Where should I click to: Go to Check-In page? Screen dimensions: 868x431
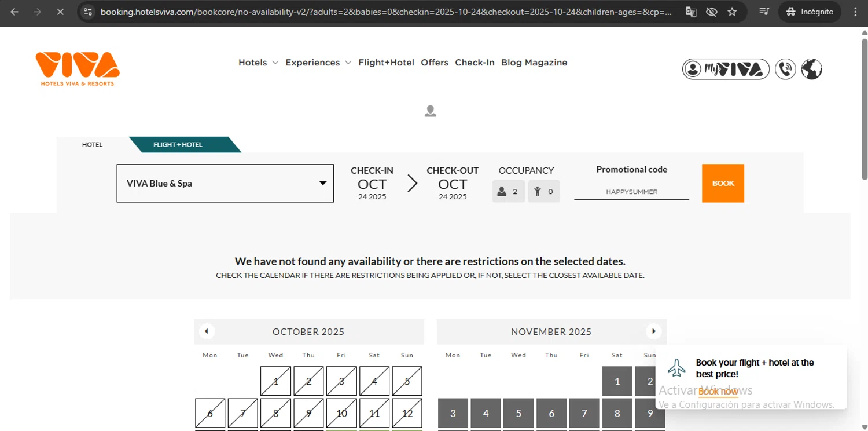tap(475, 63)
